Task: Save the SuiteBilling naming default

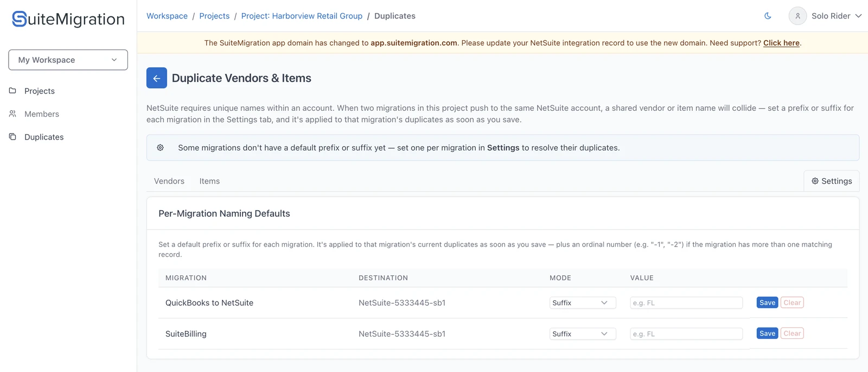Action: 767,333
